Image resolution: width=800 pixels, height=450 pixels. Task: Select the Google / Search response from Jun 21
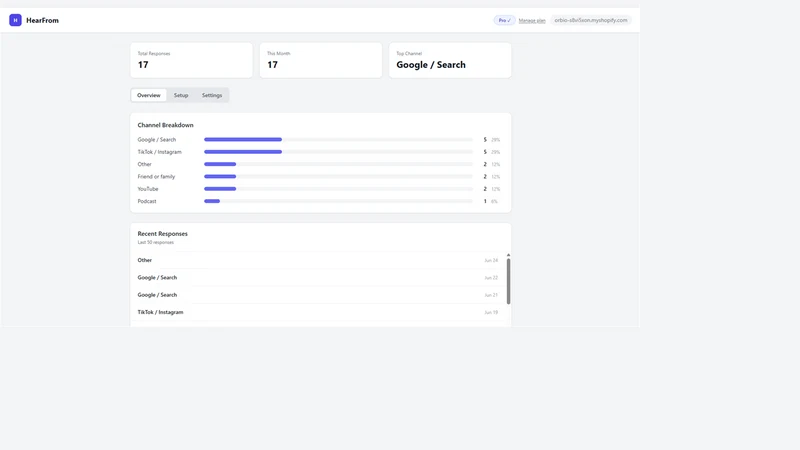coord(317,295)
